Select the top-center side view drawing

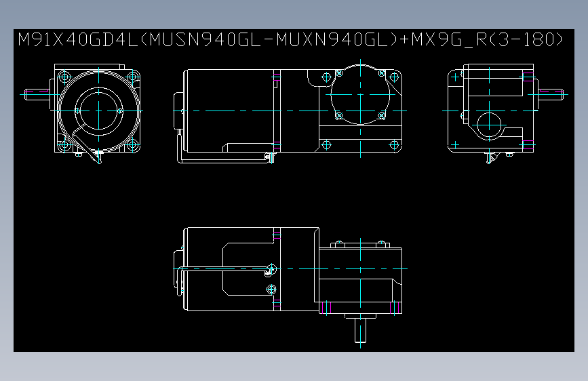(290, 111)
